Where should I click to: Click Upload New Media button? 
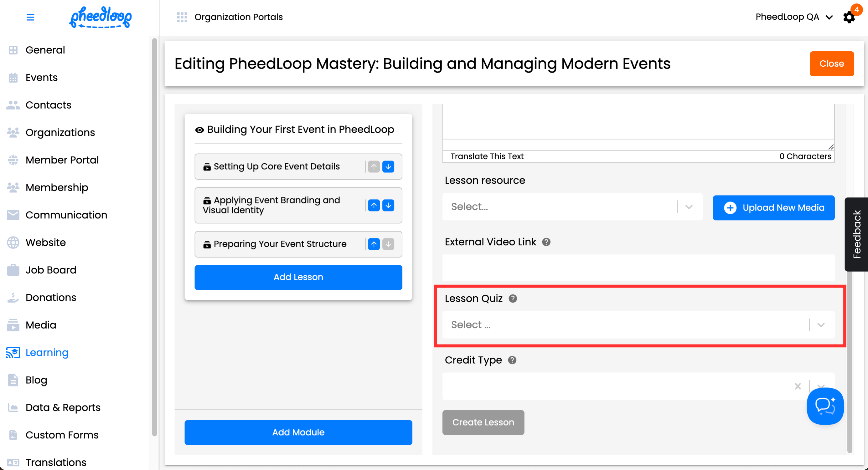[x=773, y=208]
